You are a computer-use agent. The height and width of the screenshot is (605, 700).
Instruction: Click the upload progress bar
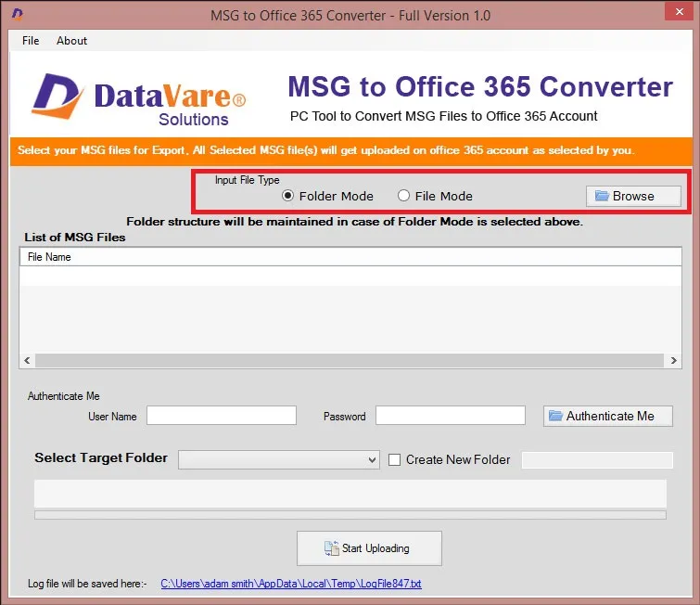(350, 515)
